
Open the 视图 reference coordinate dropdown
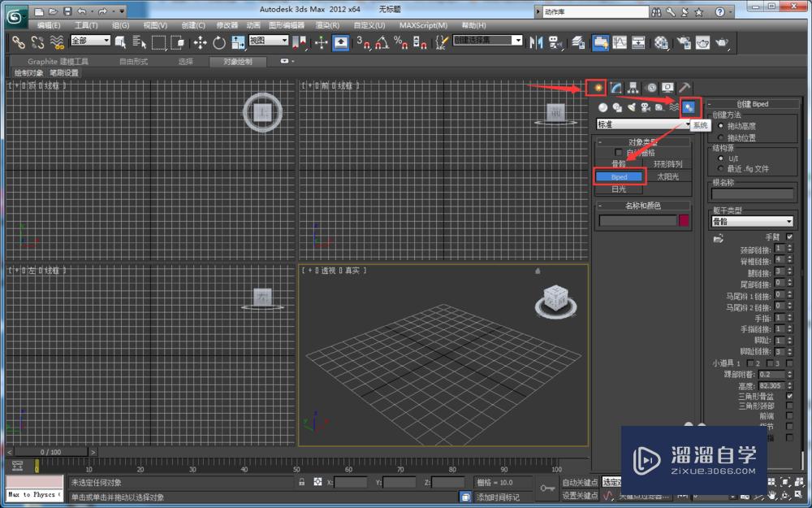[268, 40]
